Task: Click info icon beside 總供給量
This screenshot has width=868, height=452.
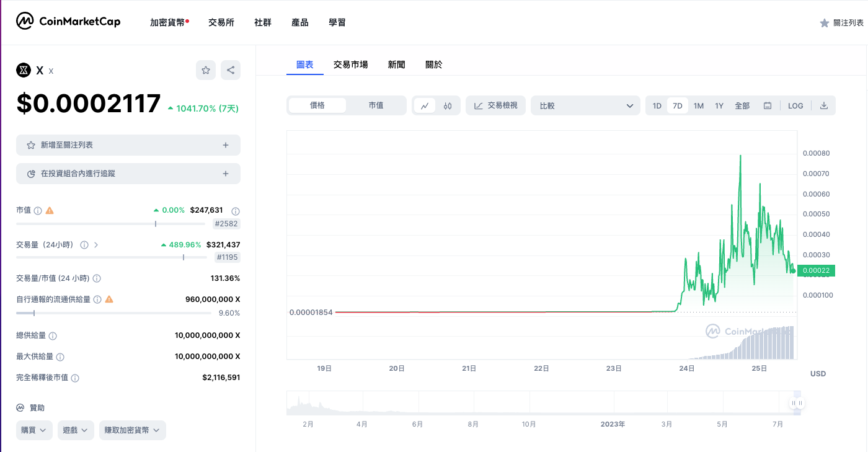Action: tap(53, 336)
